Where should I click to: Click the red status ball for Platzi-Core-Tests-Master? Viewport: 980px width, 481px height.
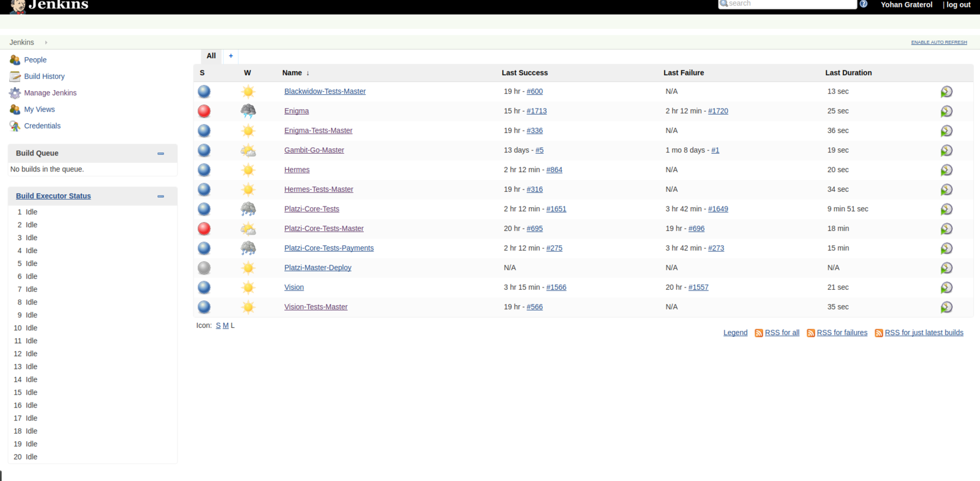pos(204,229)
